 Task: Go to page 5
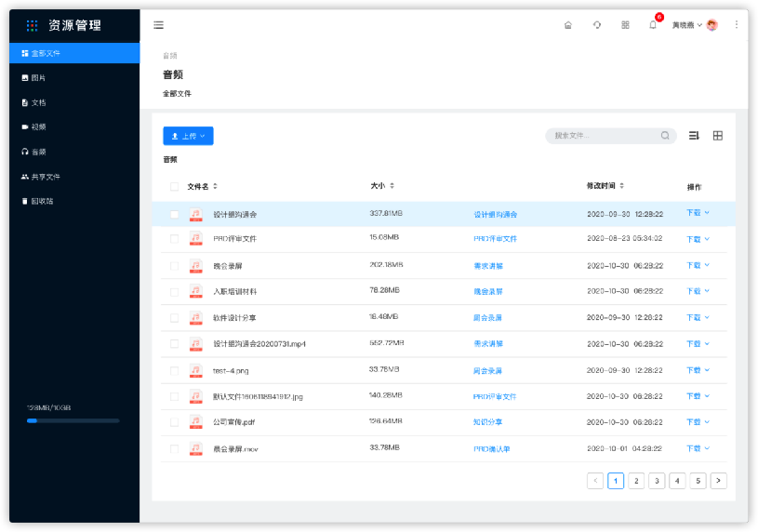coord(698,481)
